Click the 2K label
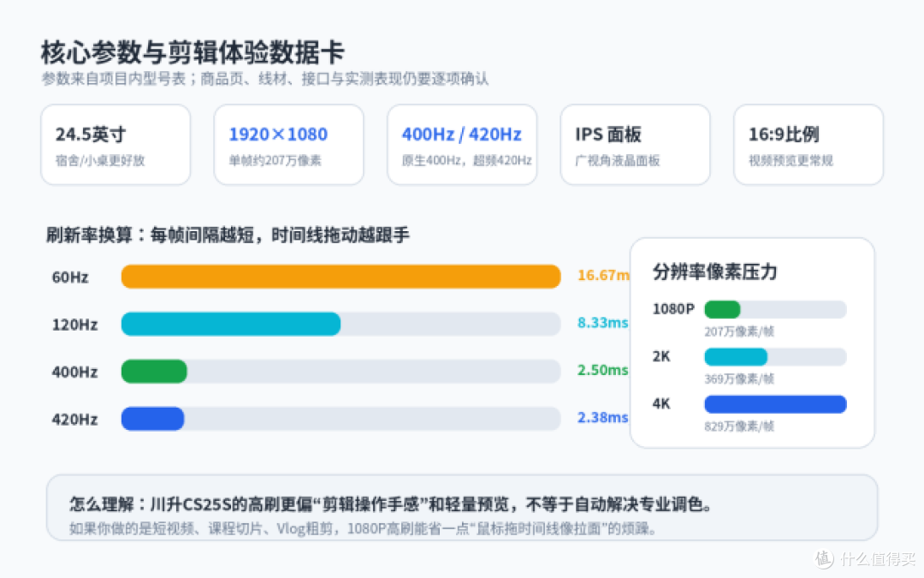 click(661, 356)
